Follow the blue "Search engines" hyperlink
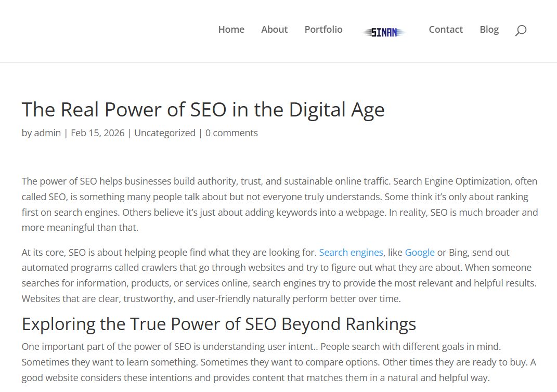This screenshot has width=557, height=392. pos(351,253)
